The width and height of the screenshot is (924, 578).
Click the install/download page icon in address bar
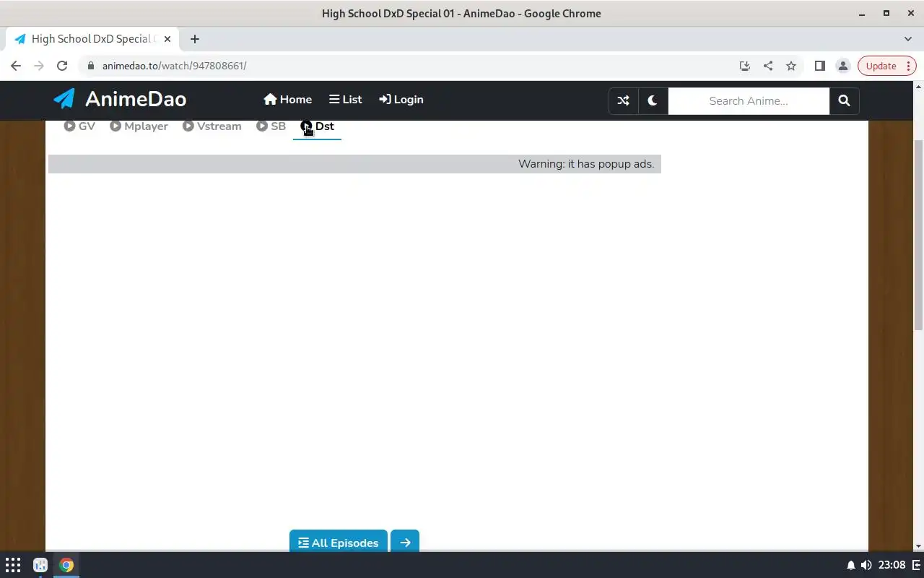click(x=745, y=66)
